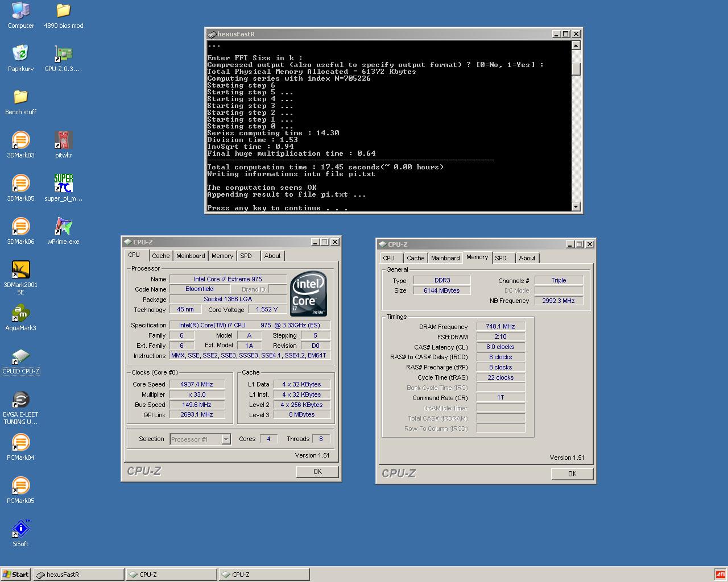The image size is (728, 582).
Task: Select the wPrime.exe icon
Action: (x=63, y=231)
